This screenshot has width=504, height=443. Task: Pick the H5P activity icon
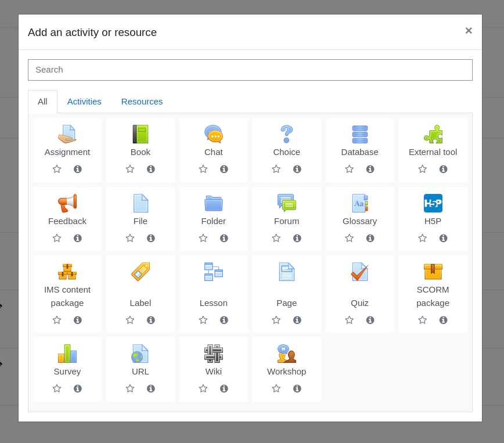pos(433,203)
